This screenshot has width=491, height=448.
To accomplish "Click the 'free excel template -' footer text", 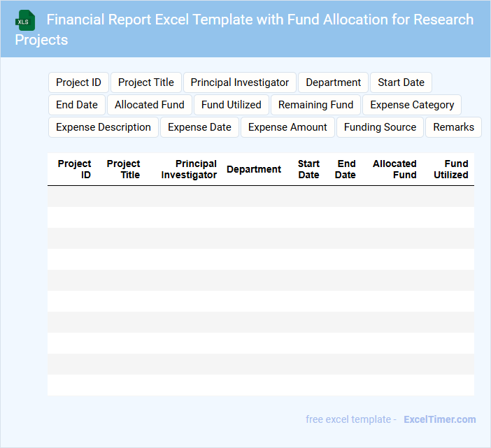I will (x=351, y=419).
